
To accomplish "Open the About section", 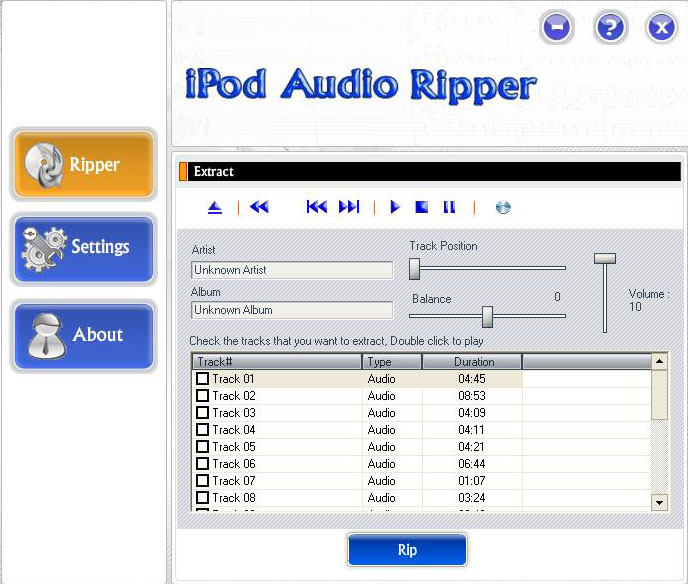I will coord(84,336).
